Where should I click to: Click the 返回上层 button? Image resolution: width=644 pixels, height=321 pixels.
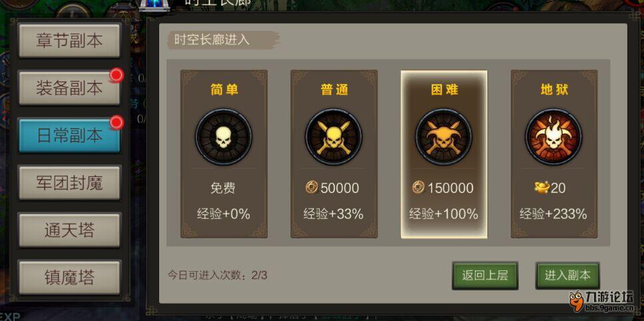coord(485,276)
